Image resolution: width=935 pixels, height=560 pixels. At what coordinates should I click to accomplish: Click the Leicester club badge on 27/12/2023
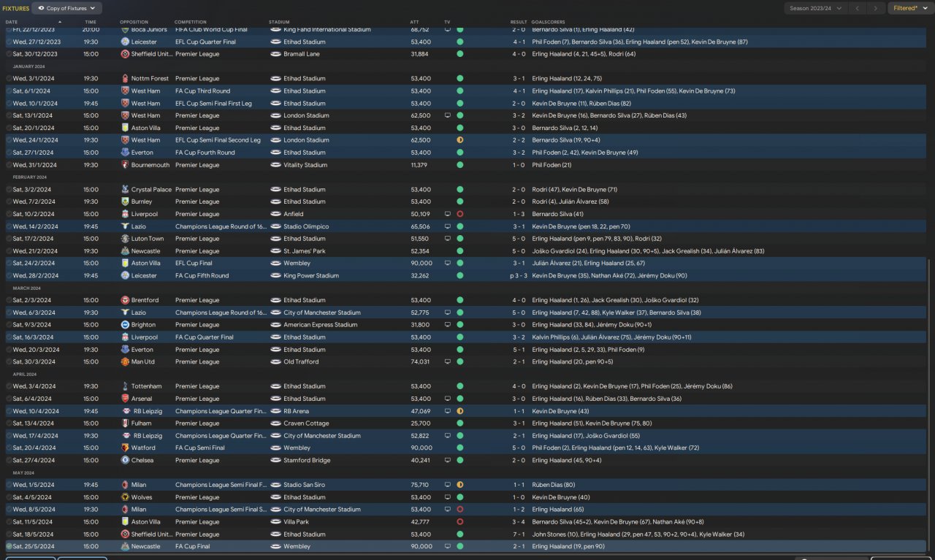coord(126,42)
